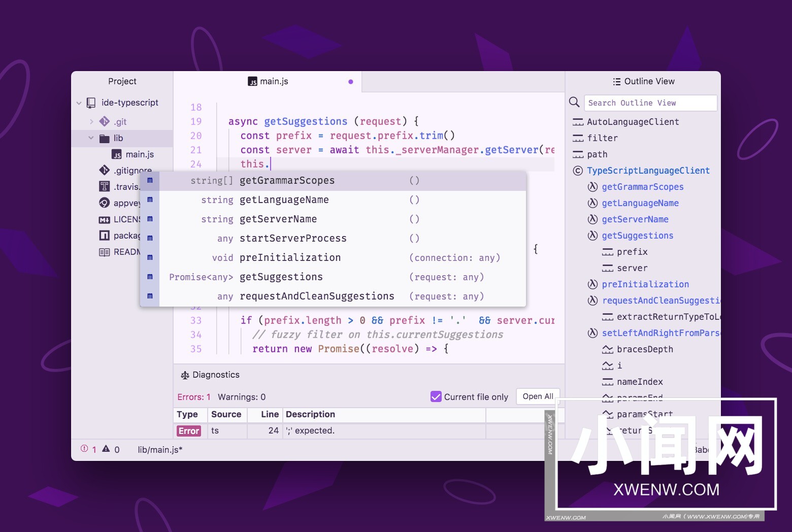Choose getLanguageName autocomplete suggestion
Image resolution: width=792 pixels, height=532 pixels.
click(x=333, y=200)
